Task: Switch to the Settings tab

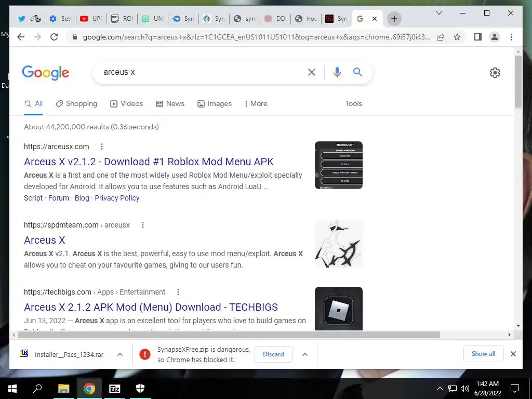Action: coord(60,19)
